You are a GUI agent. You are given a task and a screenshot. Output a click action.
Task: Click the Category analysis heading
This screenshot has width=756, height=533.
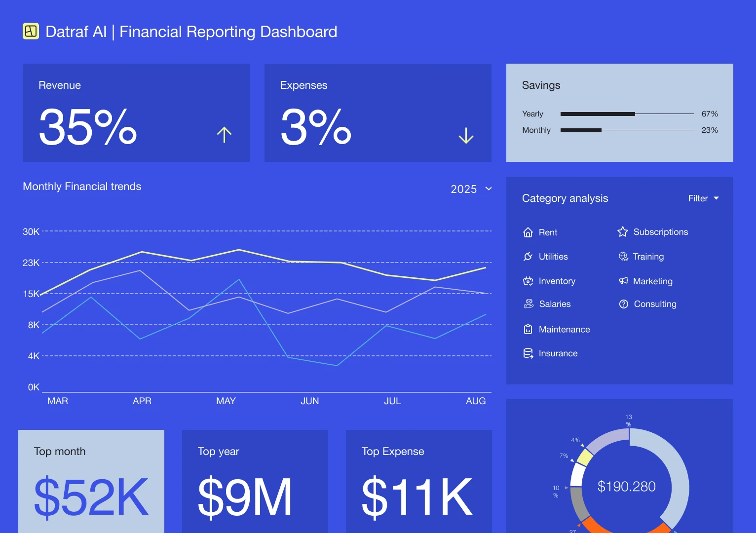565,198
